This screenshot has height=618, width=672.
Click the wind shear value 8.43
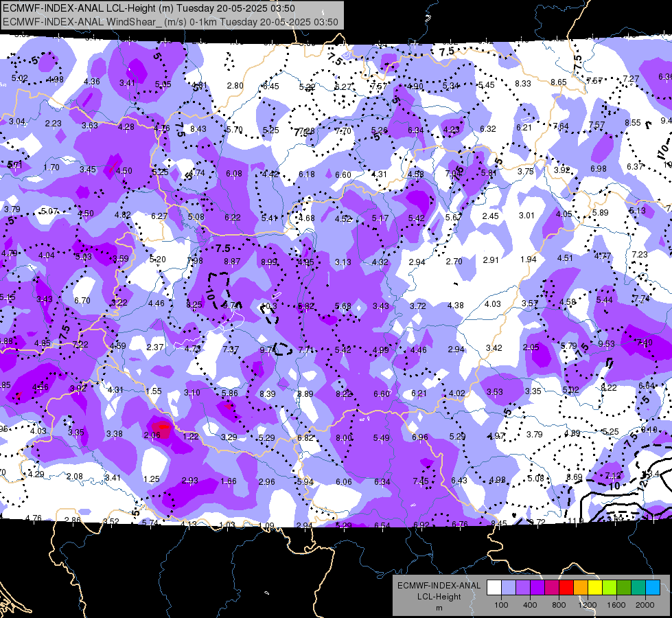tap(198, 128)
